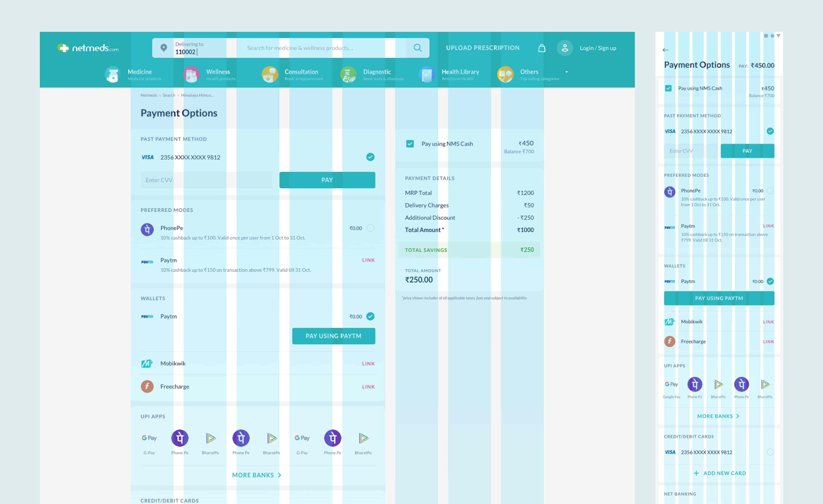The width and height of the screenshot is (823, 504).
Task: Open the shopping bag cart icon
Action: (x=542, y=48)
